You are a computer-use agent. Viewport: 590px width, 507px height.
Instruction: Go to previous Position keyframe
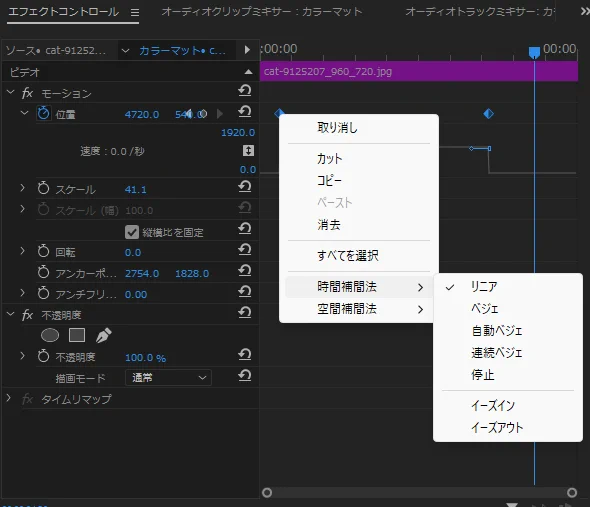(188, 114)
